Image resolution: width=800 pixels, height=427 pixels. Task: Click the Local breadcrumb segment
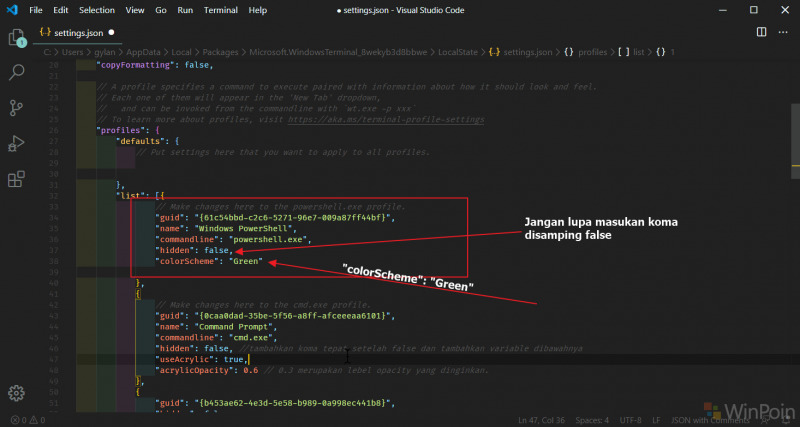tap(181, 52)
